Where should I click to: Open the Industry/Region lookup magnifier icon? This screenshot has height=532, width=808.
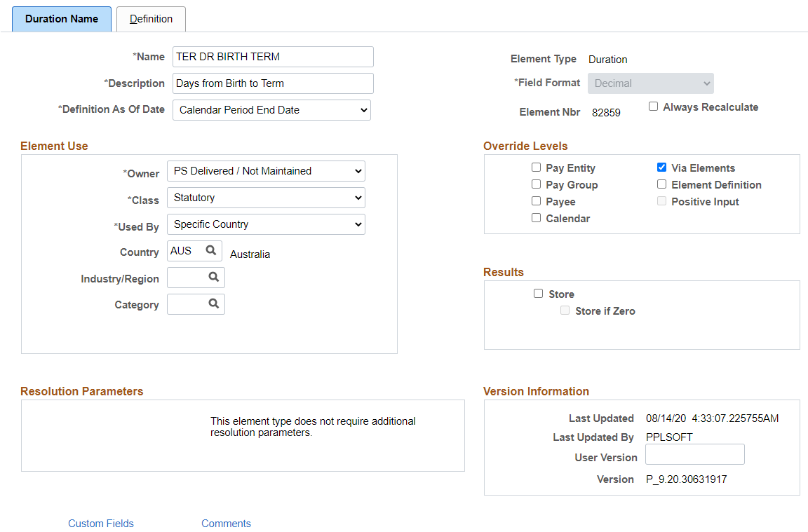213,277
